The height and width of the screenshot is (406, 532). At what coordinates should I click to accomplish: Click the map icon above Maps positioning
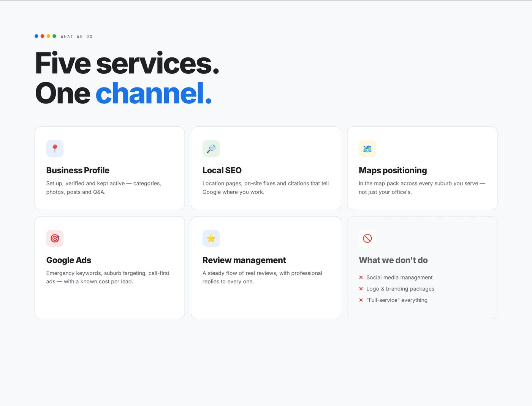367,149
